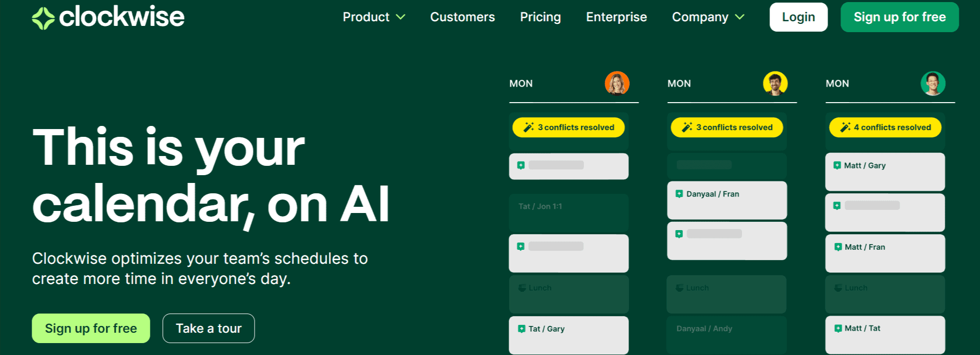This screenshot has height=355, width=980.
Task: Click the first column's woman avatar
Action: (617, 83)
